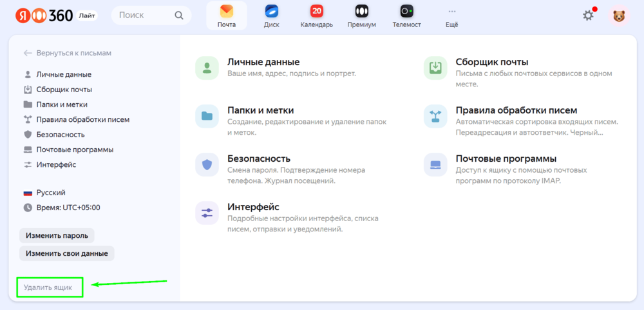This screenshot has width=644, height=310.
Task: Open the bear profile avatar
Action: pos(618,15)
